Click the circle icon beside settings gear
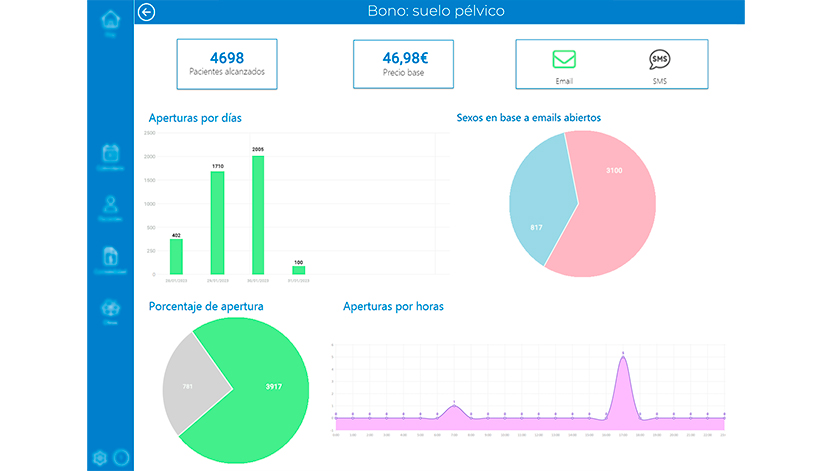The image size is (832, 471). pyautogui.click(x=121, y=458)
